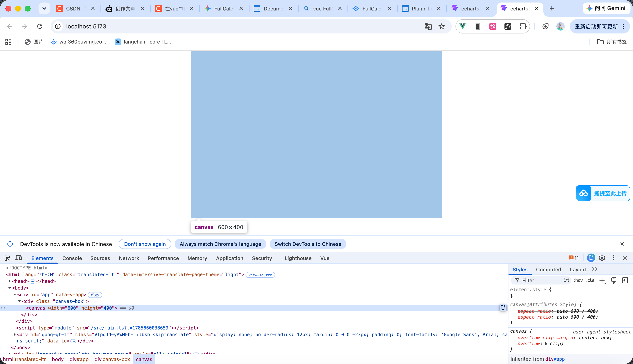633x364 pixels.
Task: Open the tab search dropdown arrow
Action: (x=44, y=9)
